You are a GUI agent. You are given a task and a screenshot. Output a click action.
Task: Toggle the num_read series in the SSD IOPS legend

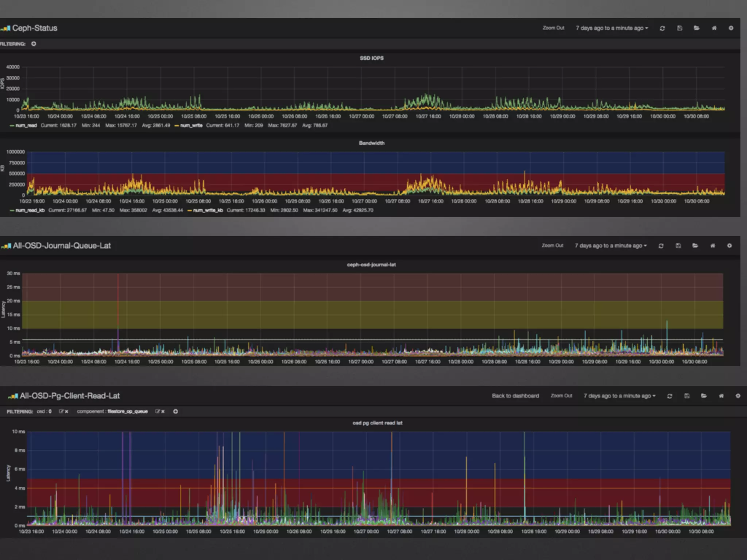26,125
